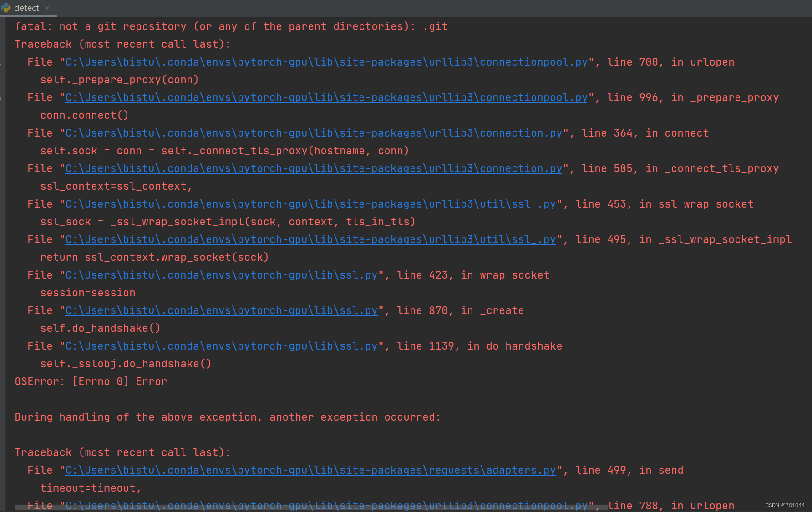
Task: Click the 'fatal: not a git repository' line
Action: pos(231,26)
